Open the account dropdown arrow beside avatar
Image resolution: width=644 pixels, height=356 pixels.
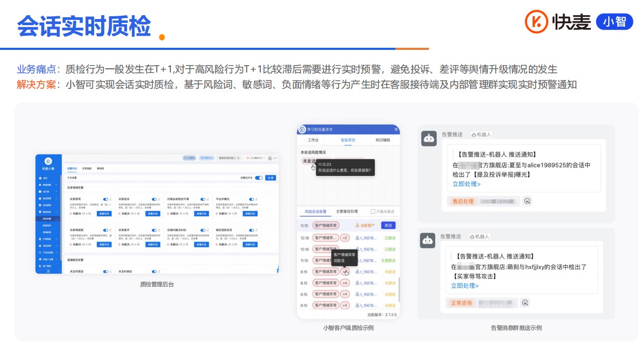278,158
